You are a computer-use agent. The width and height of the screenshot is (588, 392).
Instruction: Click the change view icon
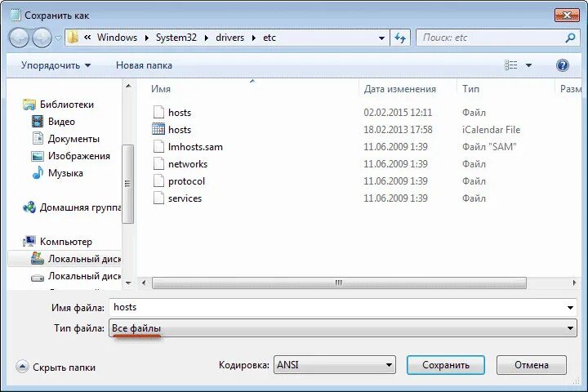coord(510,65)
